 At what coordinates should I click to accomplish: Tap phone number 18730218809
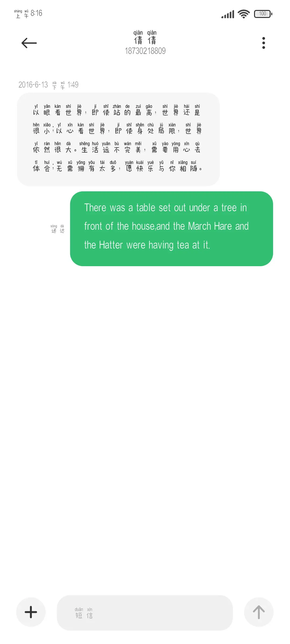tap(145, 51)
